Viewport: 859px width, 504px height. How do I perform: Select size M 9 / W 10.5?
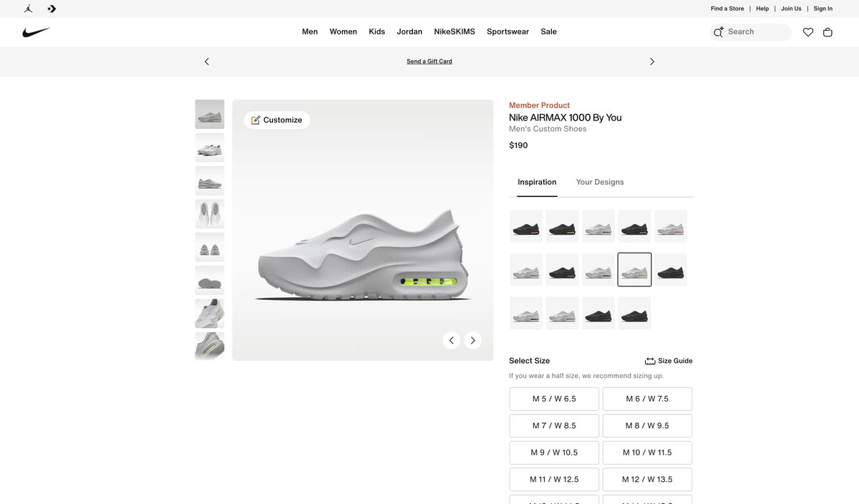[554, 452]
